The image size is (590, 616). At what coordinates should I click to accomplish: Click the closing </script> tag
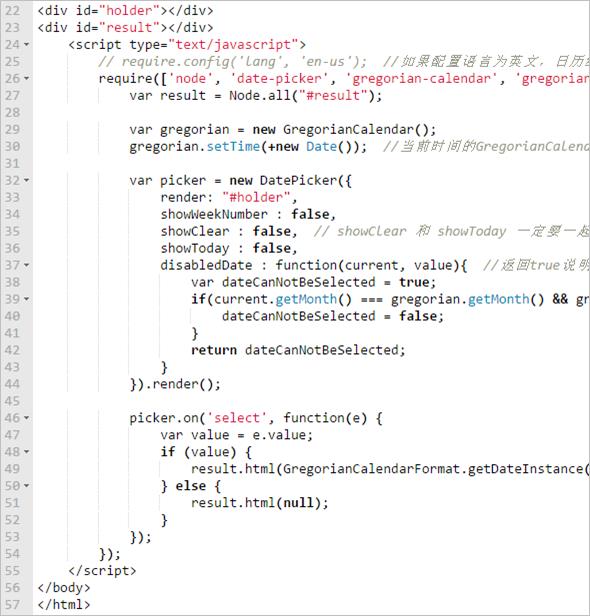point(102,570)
